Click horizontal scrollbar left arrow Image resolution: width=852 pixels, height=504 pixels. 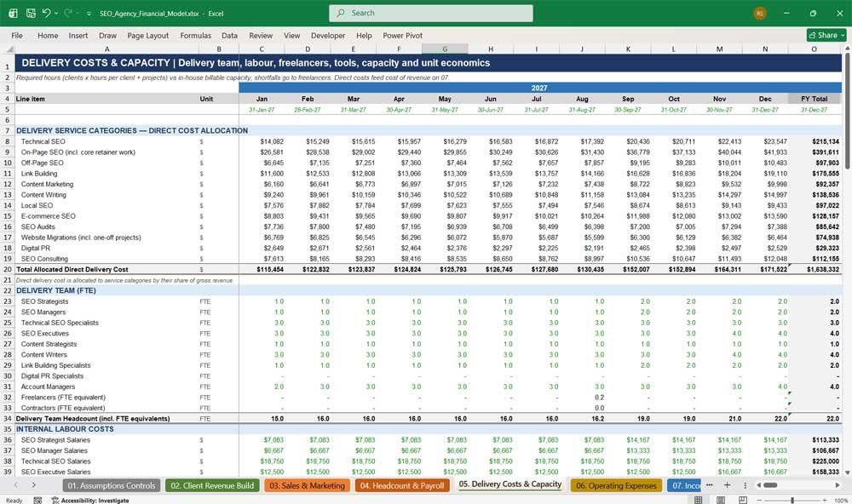click(x=758, y=485)
